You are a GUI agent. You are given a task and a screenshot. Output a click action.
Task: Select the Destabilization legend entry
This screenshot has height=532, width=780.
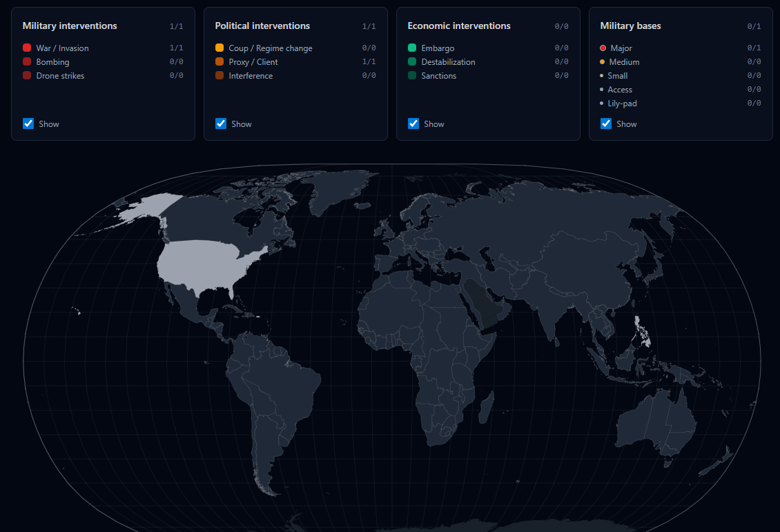(x=448, y=62)
